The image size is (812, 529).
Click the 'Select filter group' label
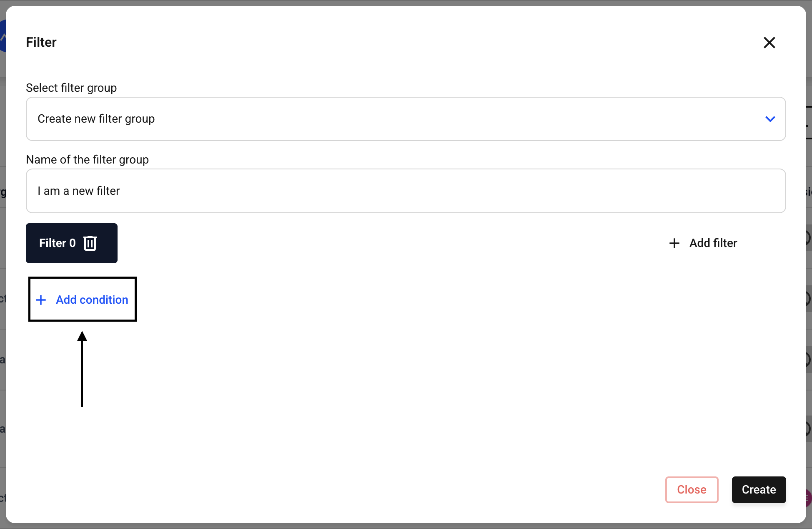pyautogui.click(x=71, y=88)
